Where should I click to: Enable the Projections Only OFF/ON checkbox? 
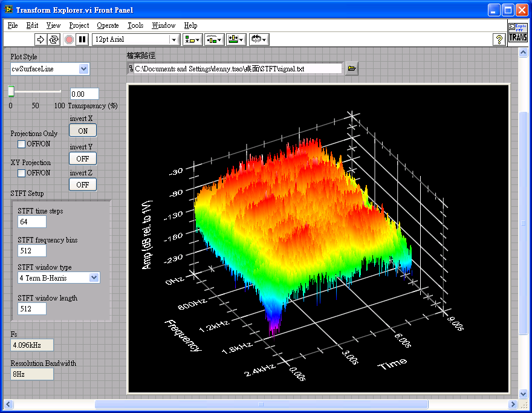point(21,144)
